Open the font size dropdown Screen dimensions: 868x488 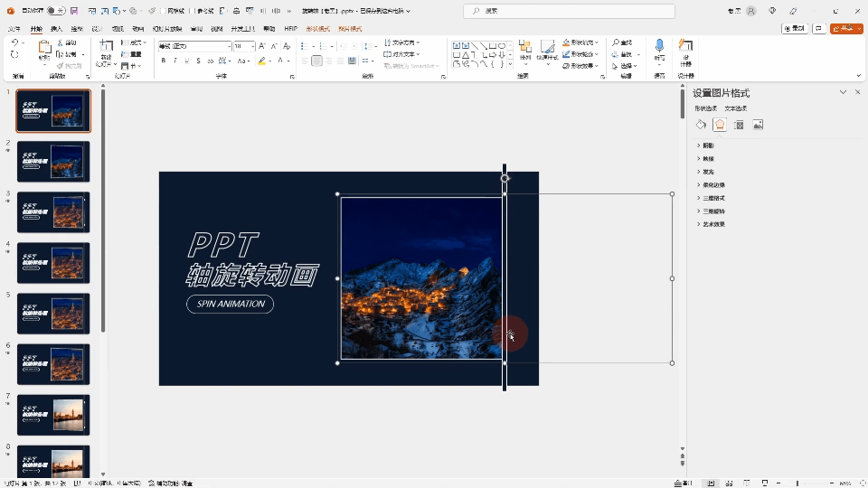tap(252, 46)
